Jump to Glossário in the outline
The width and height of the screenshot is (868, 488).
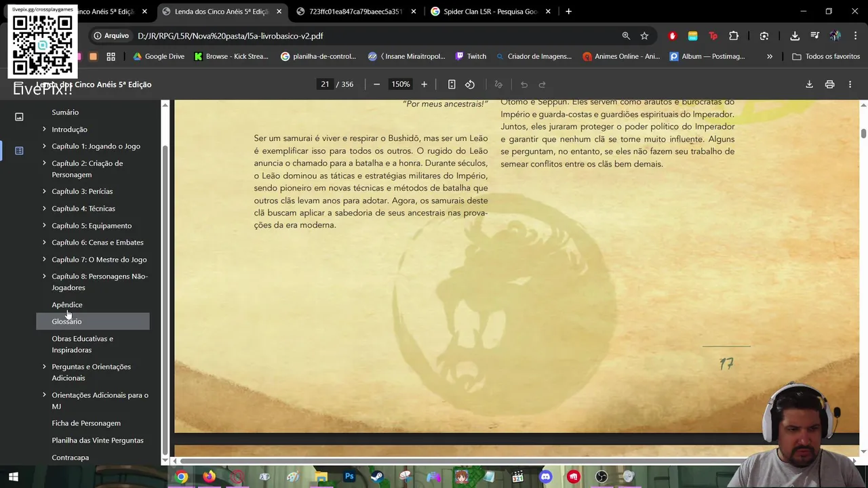tap(66, 321)
